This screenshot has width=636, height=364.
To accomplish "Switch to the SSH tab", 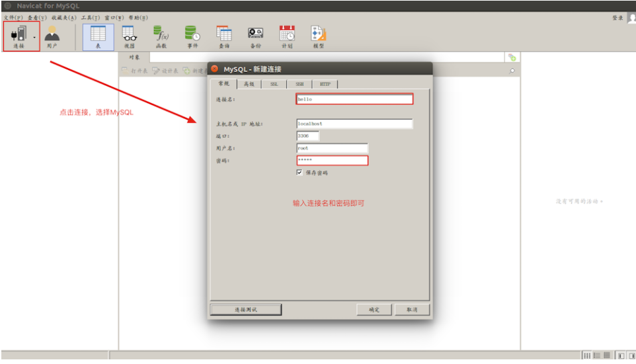I will pyautogui.click(x=299, y=84).
